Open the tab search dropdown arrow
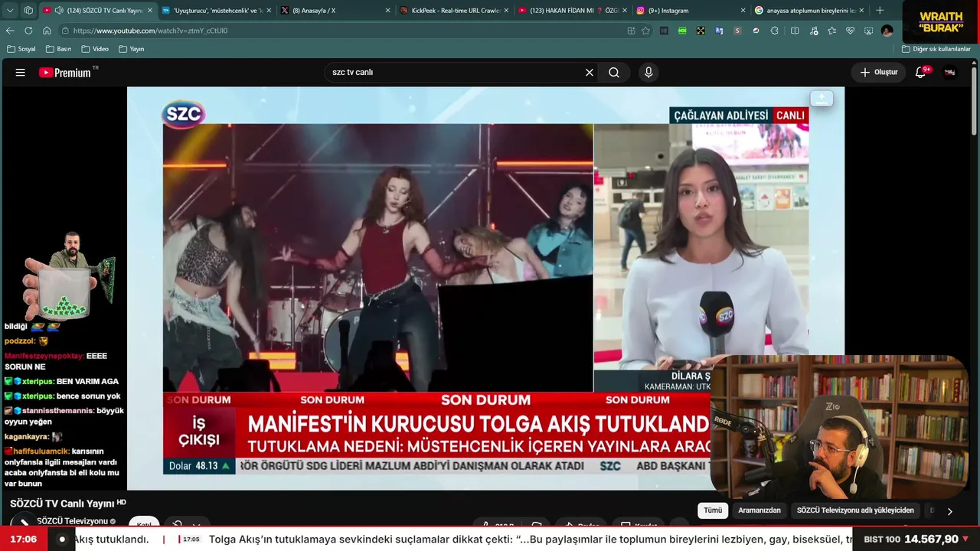The image size is (980, 551). [10, 11]
